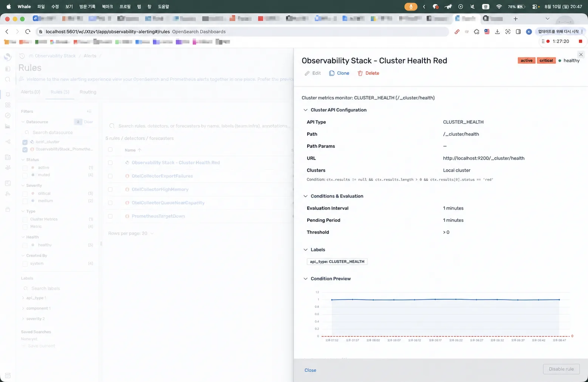Collapse the Filters panel icon
The image size is (588, 382).
point(89,111)
